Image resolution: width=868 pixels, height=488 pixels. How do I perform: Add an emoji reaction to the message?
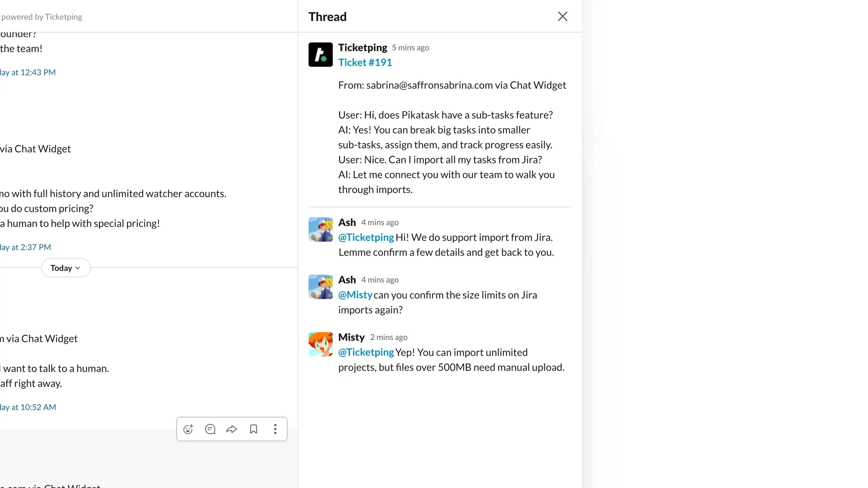coord(188,429)
